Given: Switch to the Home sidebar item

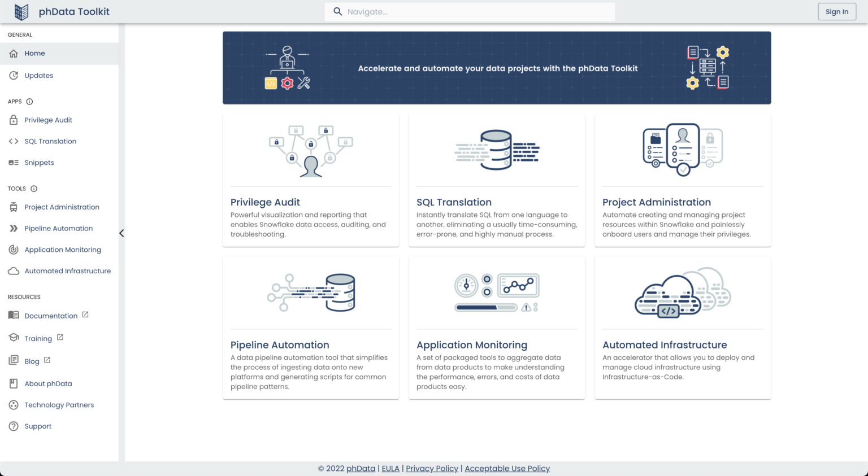Looking at the screenshot, I should [34, 53].
